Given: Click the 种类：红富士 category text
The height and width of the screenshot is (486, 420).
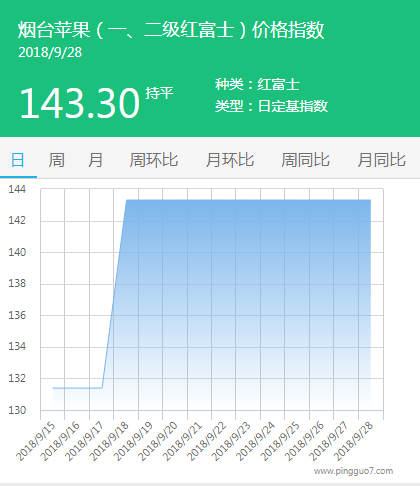Looking at the screenshot, I should tap(257, 84).
